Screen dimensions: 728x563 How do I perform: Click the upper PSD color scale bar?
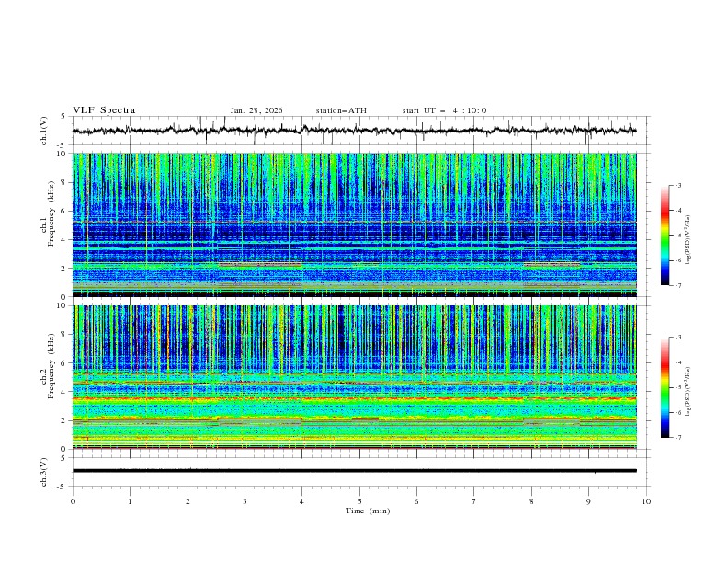[665, 236]
